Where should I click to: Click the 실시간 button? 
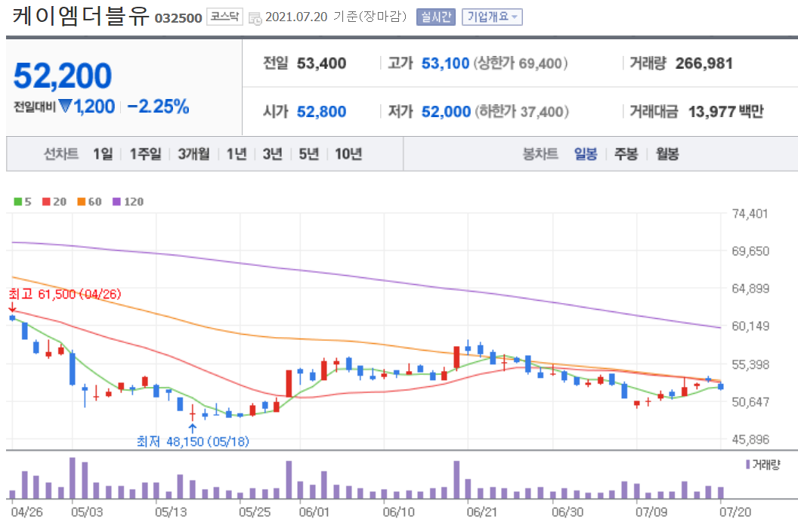435,17
